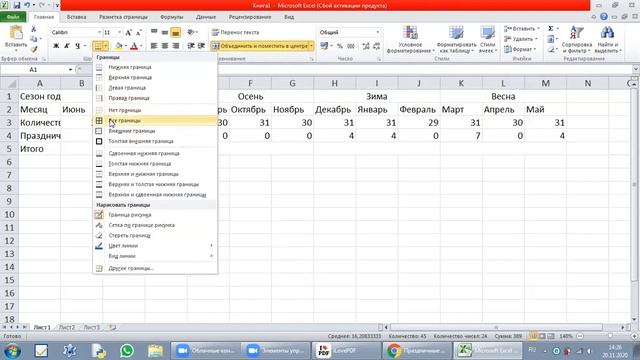The image size is (640, 360).
Task: Click the decrease indent icon
Action: coord(191,46)
